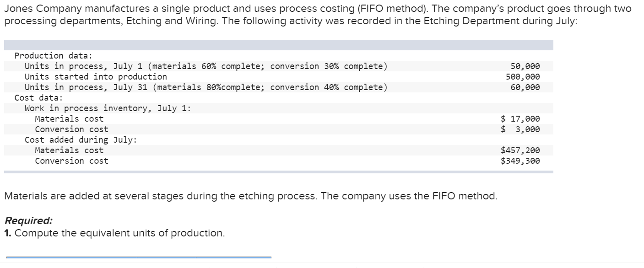
Task: Select the $457,200 materials cost added
Action: click(x=520, y=150)
